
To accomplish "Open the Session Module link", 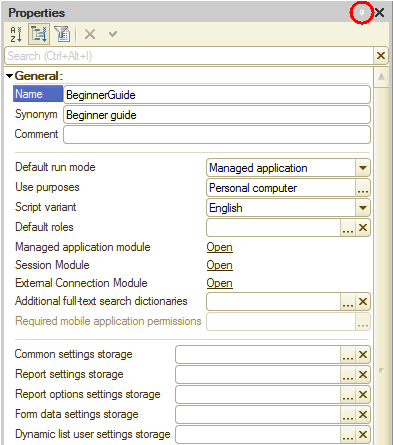I will pyautogui.click(x=219, y=265).
